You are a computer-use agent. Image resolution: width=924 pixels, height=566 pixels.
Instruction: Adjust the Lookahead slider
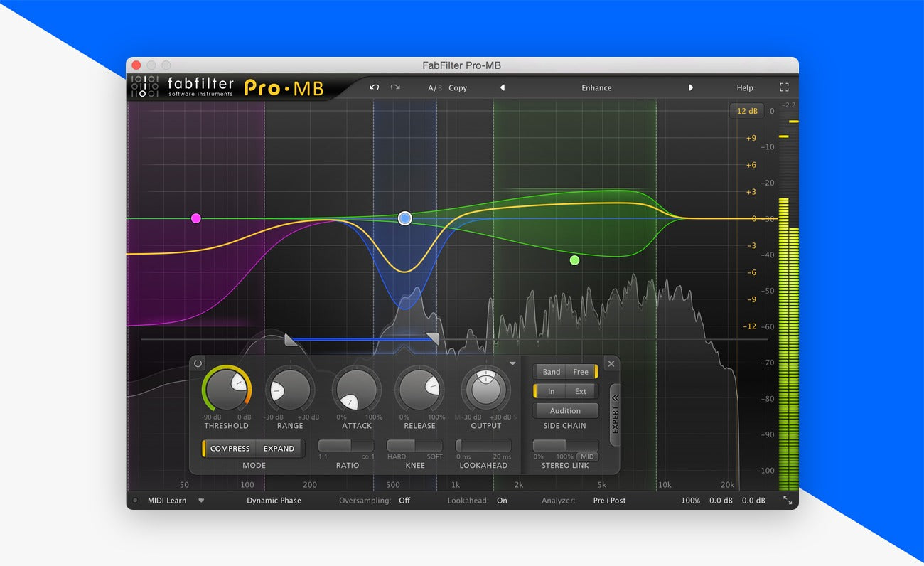coord(483,446)
